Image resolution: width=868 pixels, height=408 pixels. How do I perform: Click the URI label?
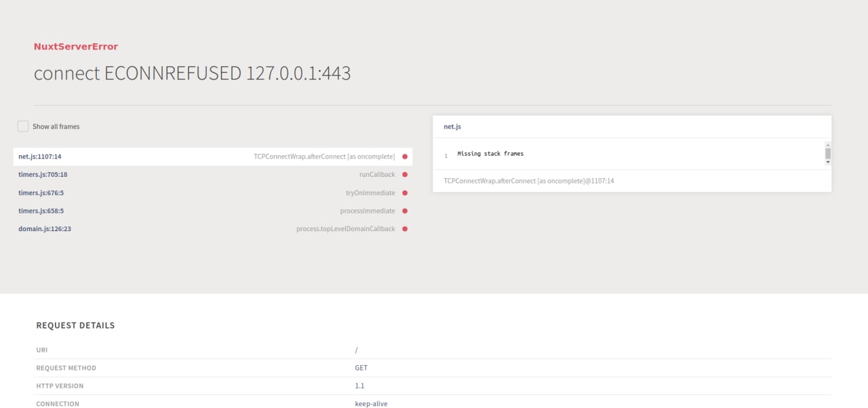42,350
